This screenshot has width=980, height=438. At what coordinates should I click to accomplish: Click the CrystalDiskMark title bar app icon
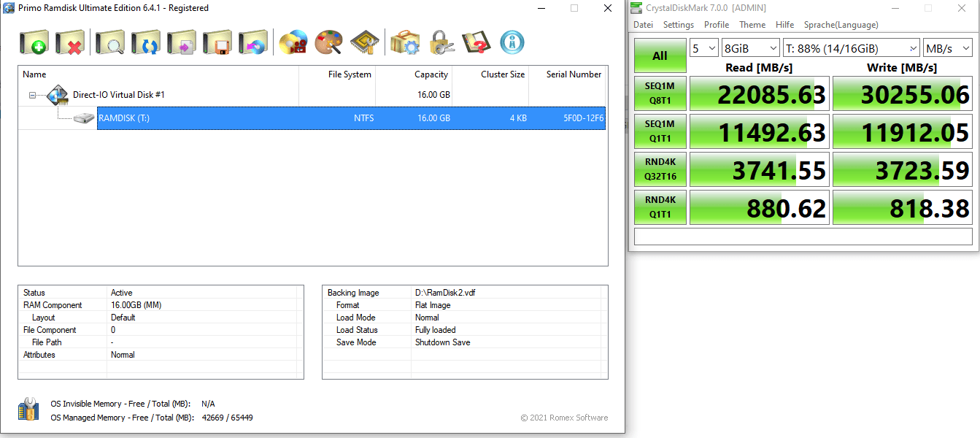(635, 8)
